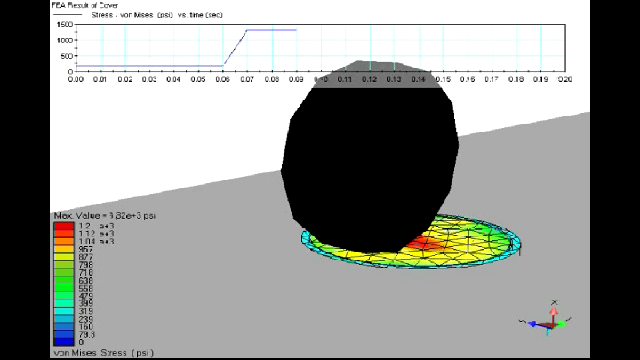Click the 'von Mises Stress (psi)' caption
Viewport: 640px width, 360px height.
point(104,353)
